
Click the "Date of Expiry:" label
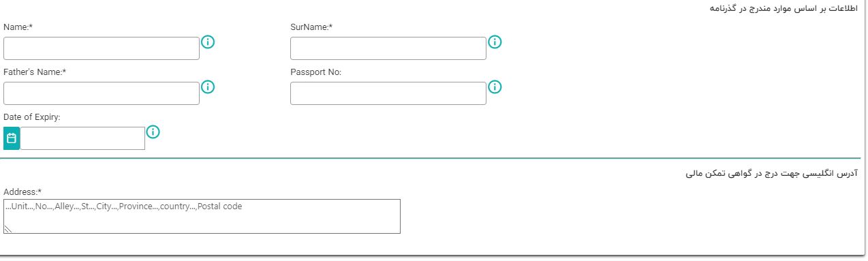(x=32, y=117)
